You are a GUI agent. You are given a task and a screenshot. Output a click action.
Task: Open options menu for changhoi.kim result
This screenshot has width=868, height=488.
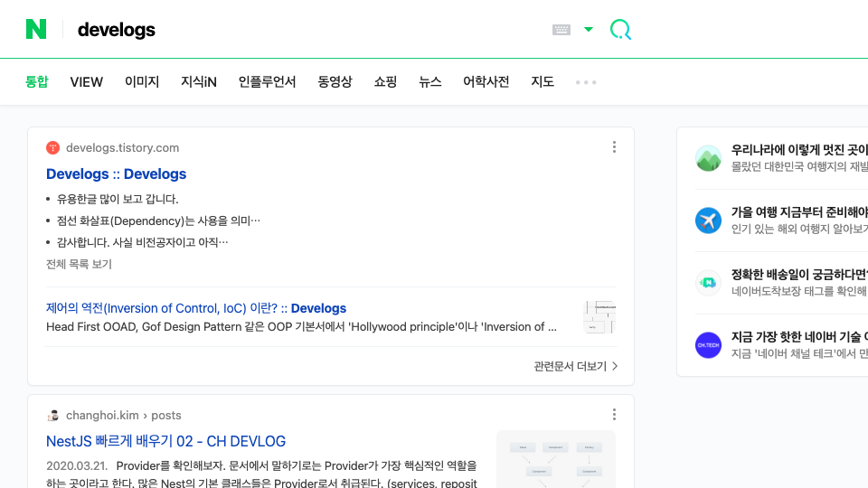tap(614, 415)
